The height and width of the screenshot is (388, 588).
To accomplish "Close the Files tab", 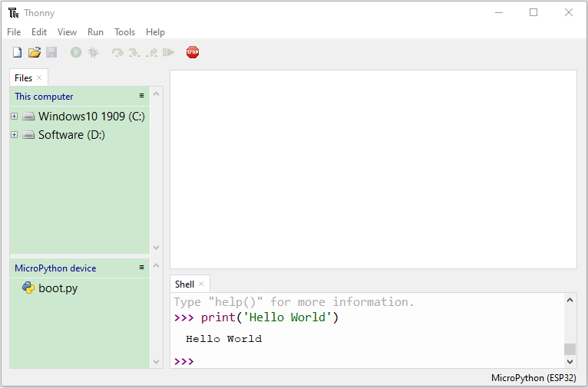I will (x=39, y=77).
